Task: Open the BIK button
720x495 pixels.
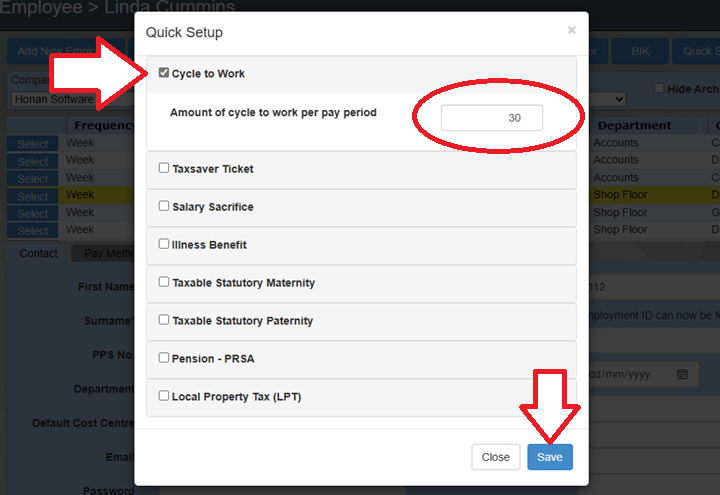Action: coord(634,51)
